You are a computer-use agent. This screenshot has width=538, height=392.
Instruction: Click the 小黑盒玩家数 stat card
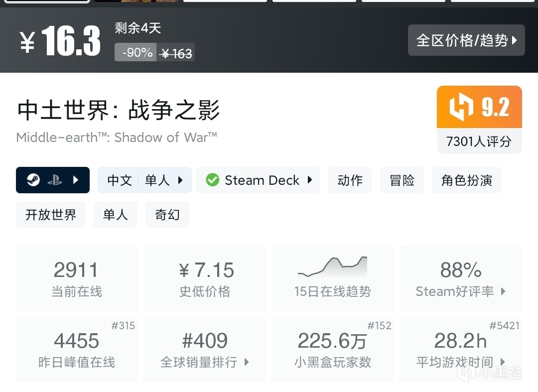(x=332, y=349)
